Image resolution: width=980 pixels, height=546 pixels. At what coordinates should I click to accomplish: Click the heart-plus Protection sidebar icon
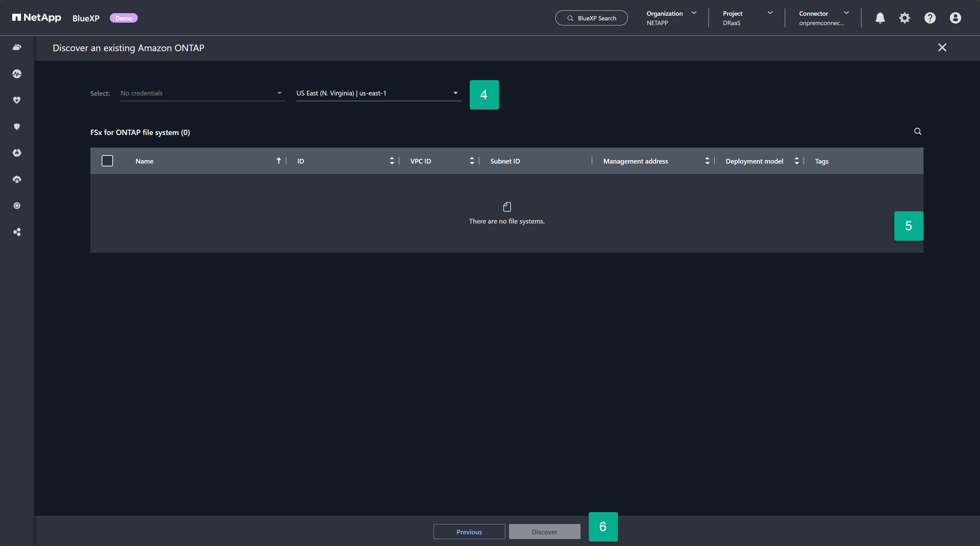point(17,100)
